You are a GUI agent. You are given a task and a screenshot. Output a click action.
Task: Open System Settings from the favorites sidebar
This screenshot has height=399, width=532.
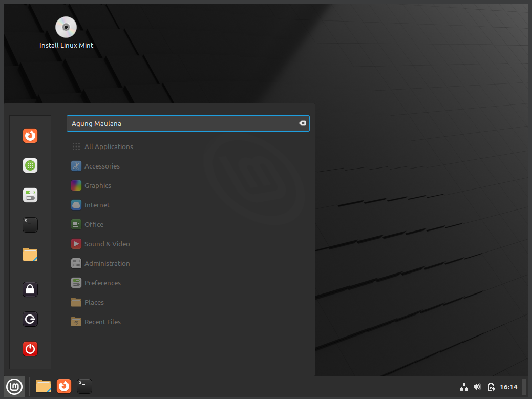[30, 195]
